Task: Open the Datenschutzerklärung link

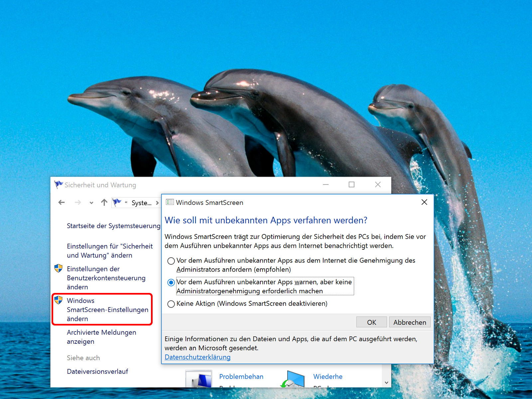Action: (198, 357)
